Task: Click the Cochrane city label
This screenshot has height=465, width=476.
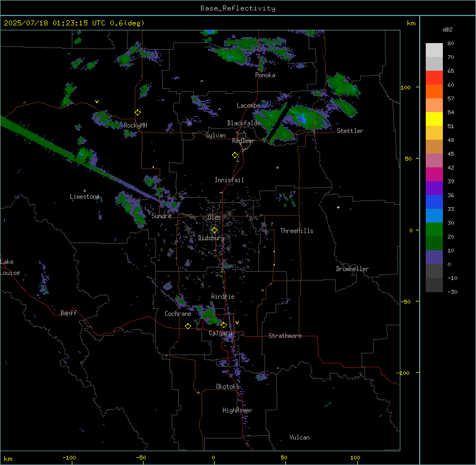Action: pos(178,314)
